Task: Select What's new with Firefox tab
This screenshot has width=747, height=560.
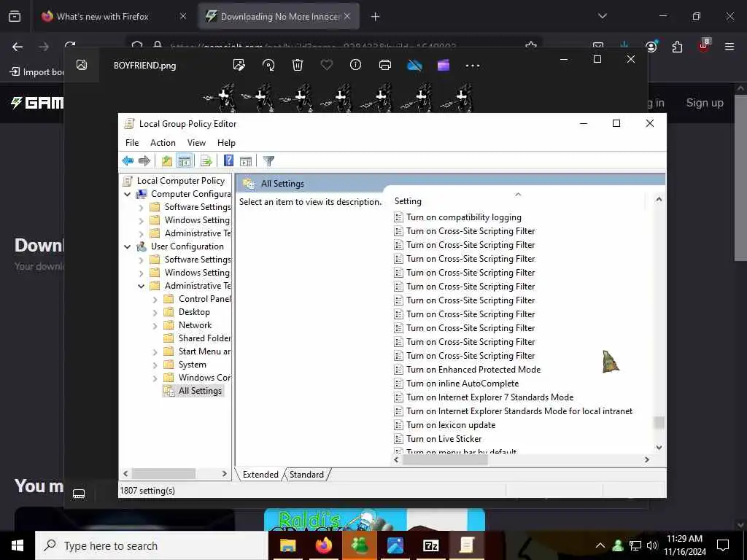Action: click(115, 17)
